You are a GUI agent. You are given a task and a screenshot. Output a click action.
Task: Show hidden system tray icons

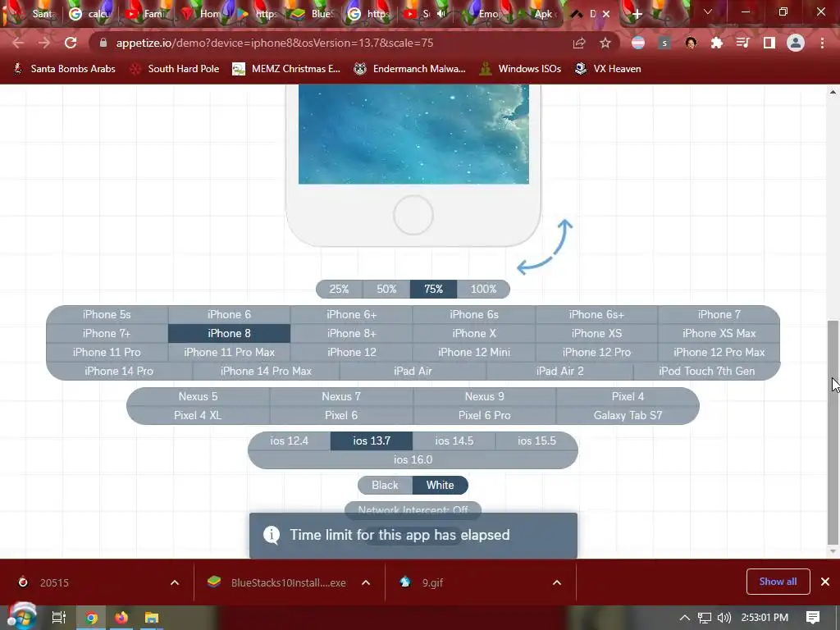(685, 618)
